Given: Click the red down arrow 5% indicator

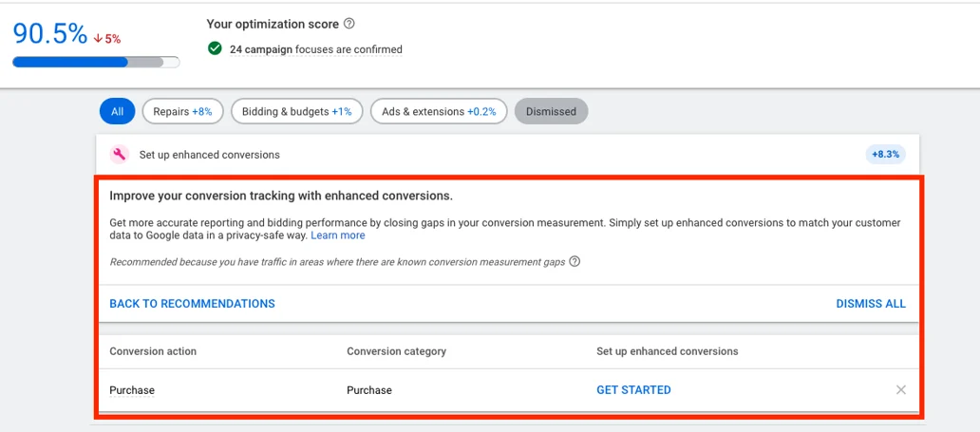Looking at the screenshot, I should 107,39.
